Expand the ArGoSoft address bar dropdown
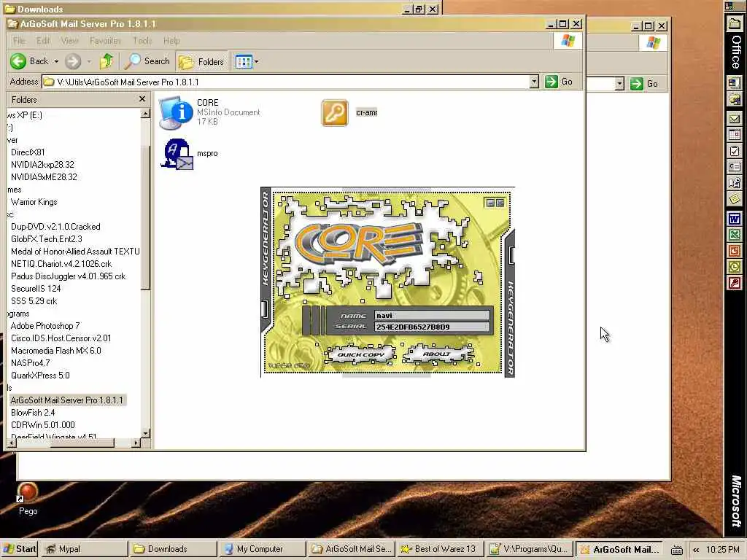 534,82
